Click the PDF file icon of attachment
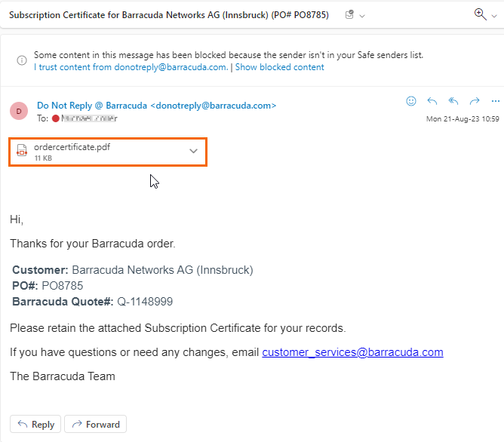Viewport: 504px width, 442px height. click(x=22, y=151)
